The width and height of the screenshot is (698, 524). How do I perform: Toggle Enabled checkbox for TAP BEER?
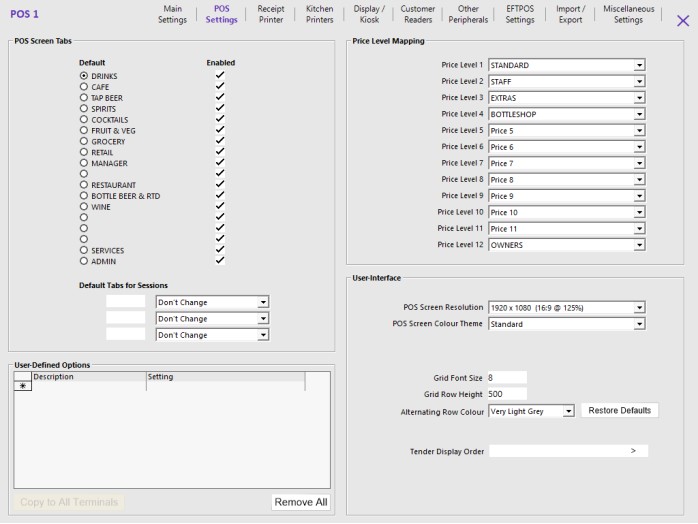point(220,97)
